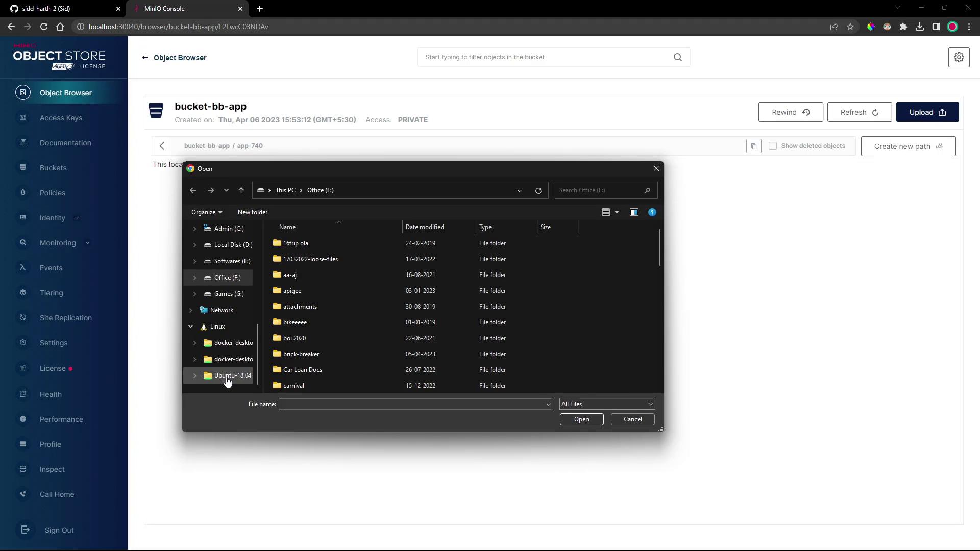Click the search magnifier in filter box
Viewport: 980px width, 551px height.
(677, 57)
